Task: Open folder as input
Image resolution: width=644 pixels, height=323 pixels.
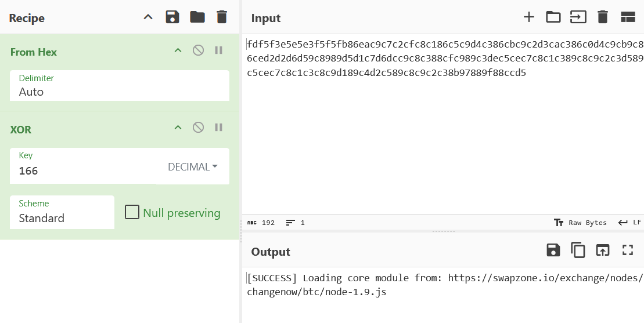Action: click(x=553, y=17)
